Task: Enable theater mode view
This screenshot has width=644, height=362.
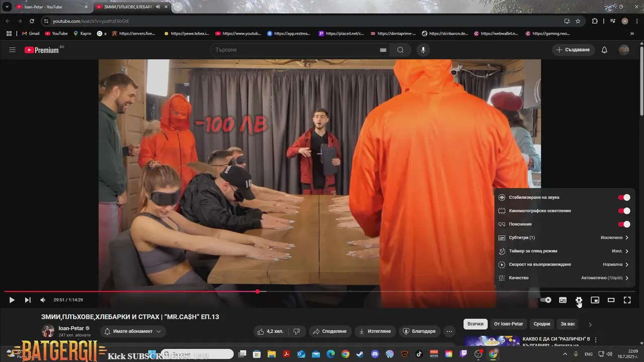Action: point(611,300)
